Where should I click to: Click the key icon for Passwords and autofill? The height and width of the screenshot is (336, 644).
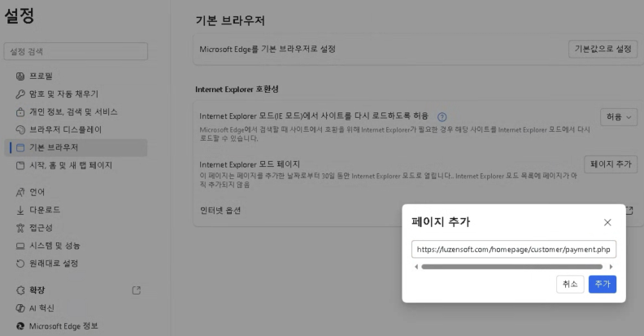coord(21,94)
